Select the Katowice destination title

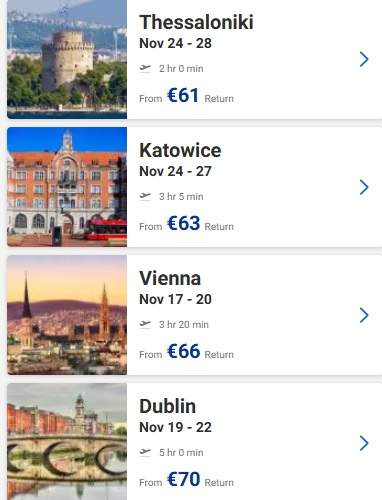[180, 150]
